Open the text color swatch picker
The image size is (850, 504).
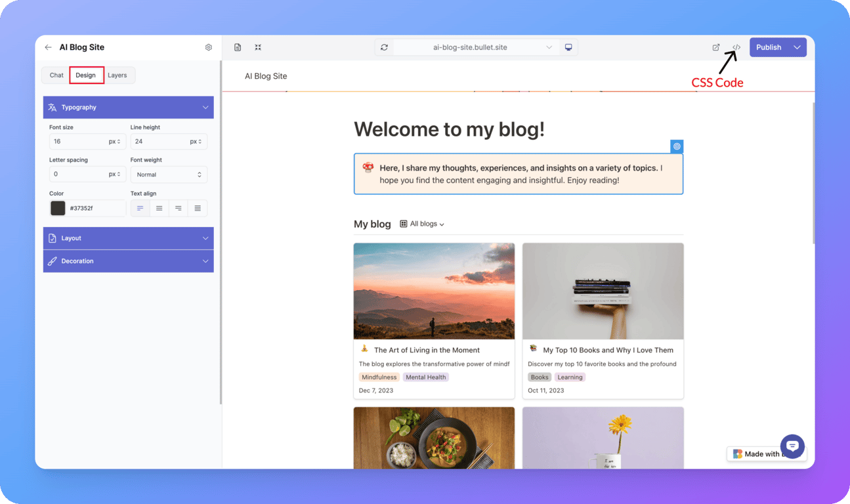58,209
